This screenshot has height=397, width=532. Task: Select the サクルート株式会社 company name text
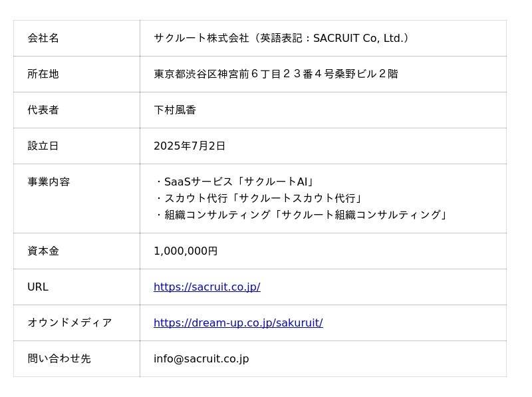201,38
